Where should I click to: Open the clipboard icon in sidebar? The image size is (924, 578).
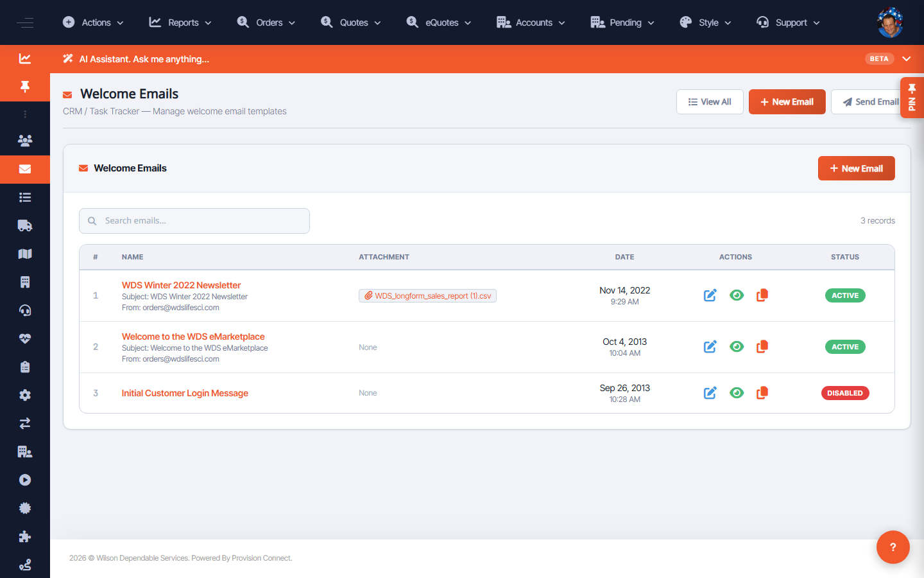pos(25,367)
